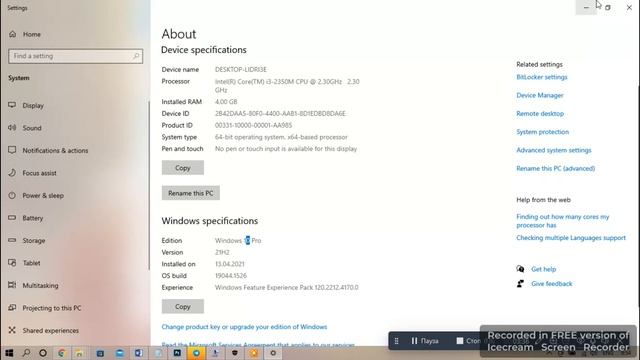The image size is (640, 360).
Task: Click the OS build value 19044.1526
Action: coord(231,276)
